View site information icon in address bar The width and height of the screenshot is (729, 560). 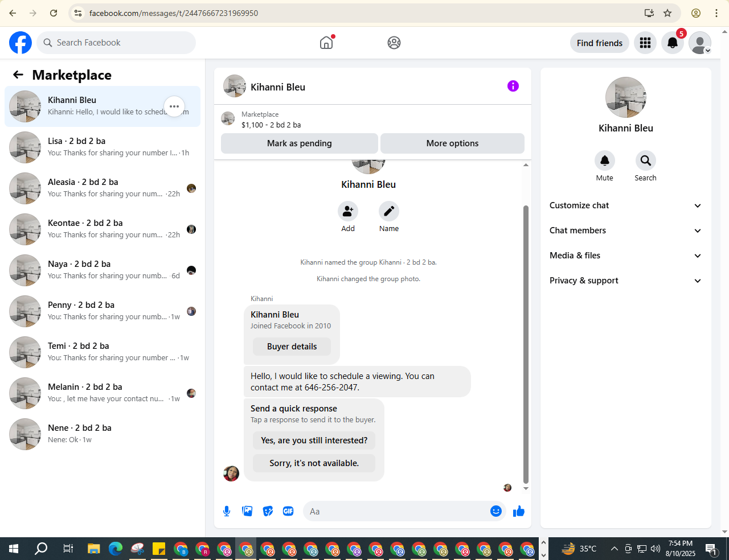(x=78, y=13)
